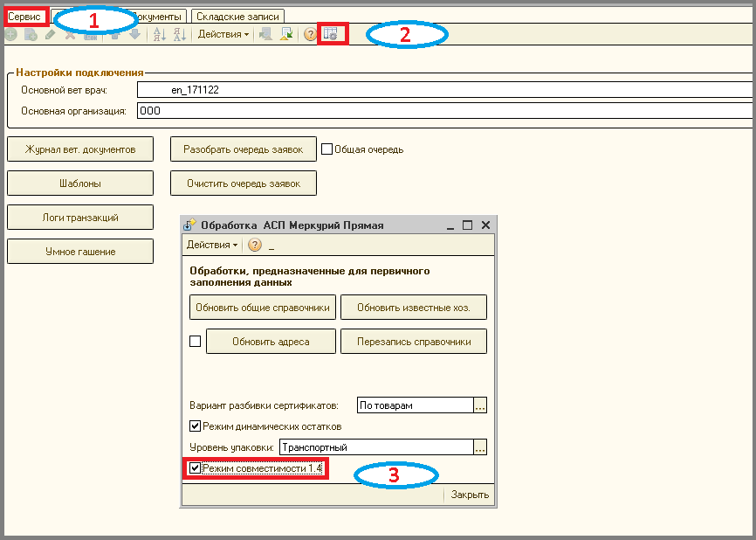Click the Журнал вет. документов button
The width and height of the screenshot is (756, 540).
point(80,149)
